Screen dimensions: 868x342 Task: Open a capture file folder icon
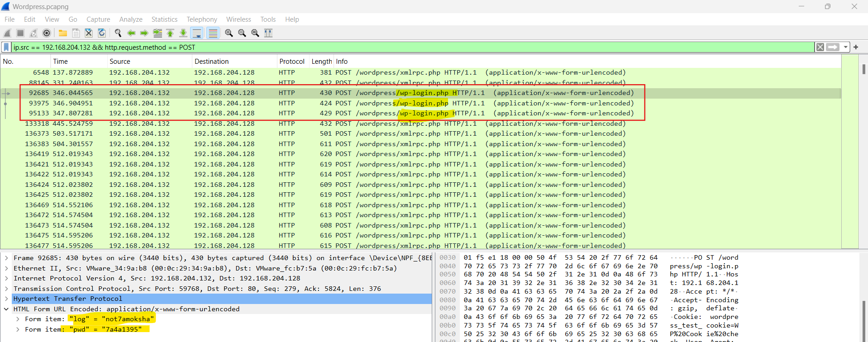click(63, 33)
